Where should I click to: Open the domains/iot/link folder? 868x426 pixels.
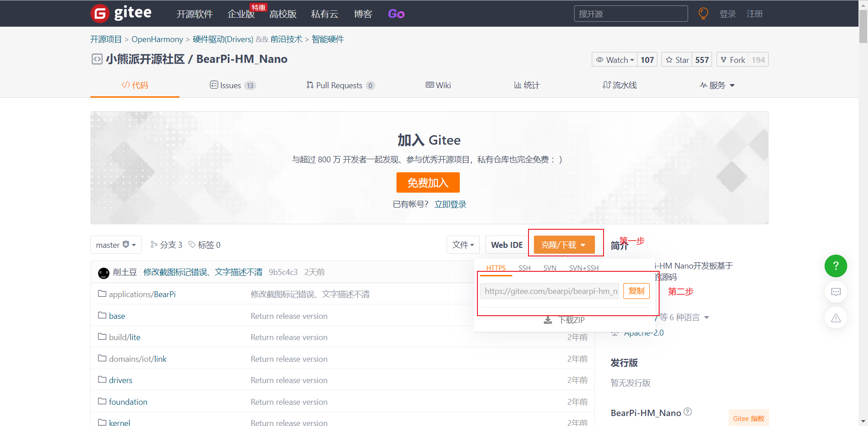coord(137,359)
